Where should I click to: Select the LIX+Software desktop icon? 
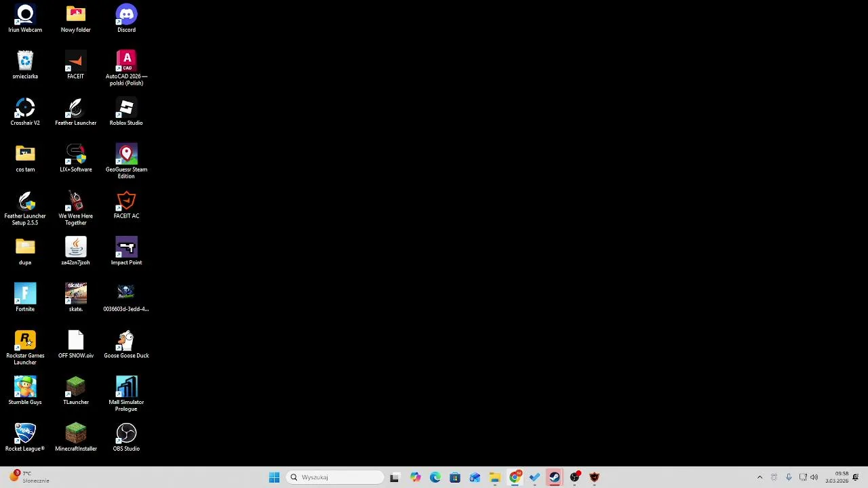[75, 159]
